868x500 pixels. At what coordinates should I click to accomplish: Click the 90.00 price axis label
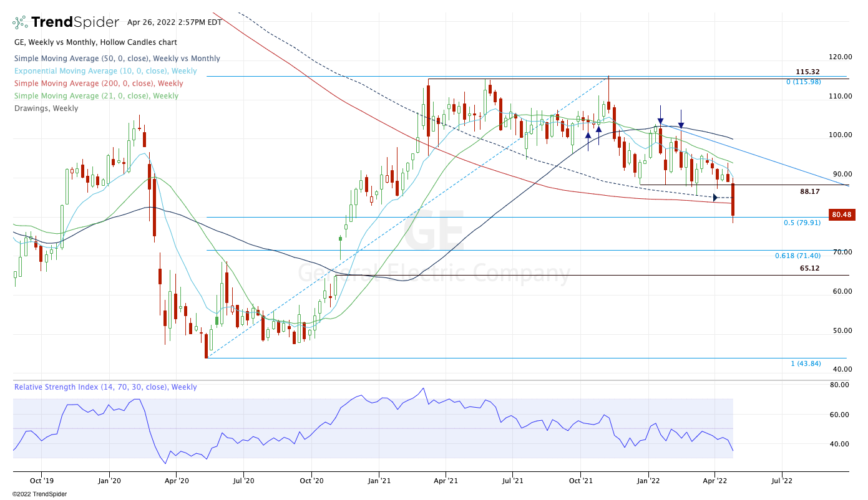pos(842,175)
